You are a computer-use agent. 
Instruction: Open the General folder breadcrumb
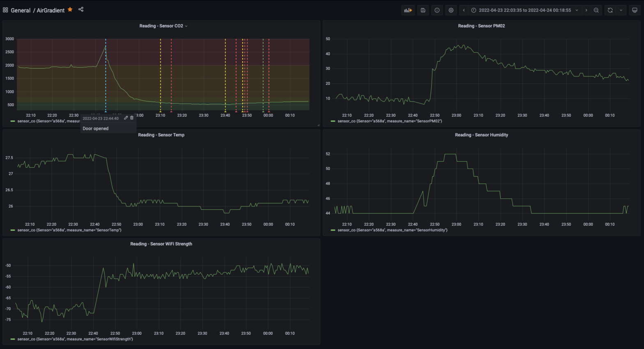21,10
